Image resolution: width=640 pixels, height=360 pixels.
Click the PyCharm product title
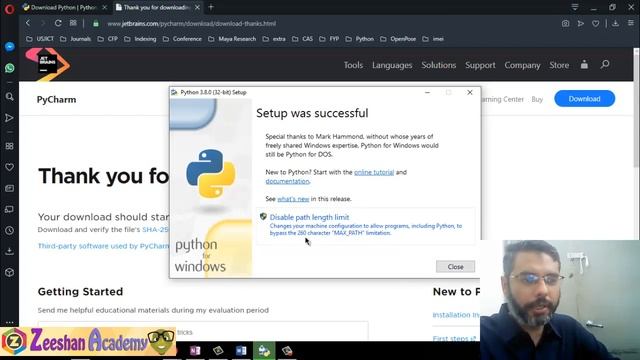click(x=56, y=100)
